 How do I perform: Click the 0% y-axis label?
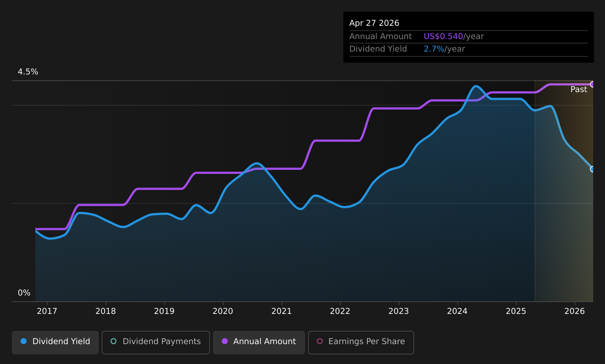click(24, 293)
